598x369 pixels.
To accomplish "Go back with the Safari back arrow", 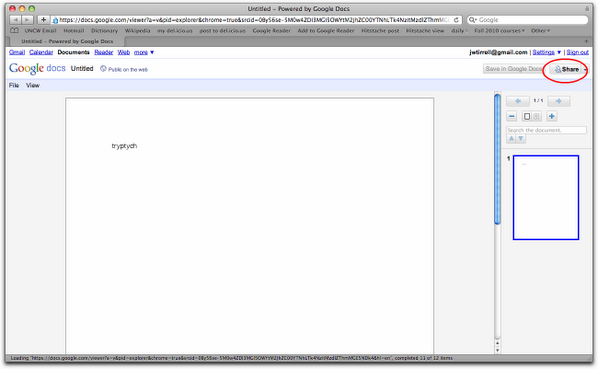I will (x=16, y=20).
